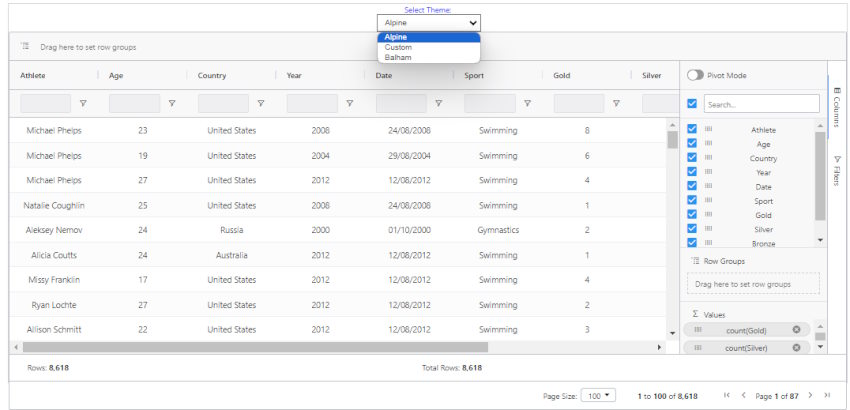Open the Country column filter funnel icon
The height and width of the screenshot is (410, 850).
[x=261, y=103]
